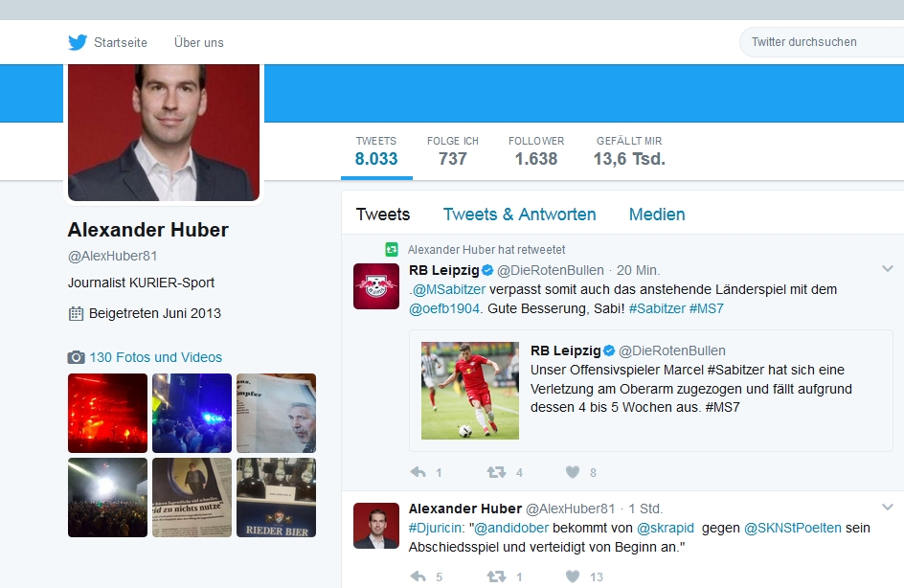Reply to the Djuricin tweet
The width and height of the screenshot is (904, 588).
click(418, 577)
